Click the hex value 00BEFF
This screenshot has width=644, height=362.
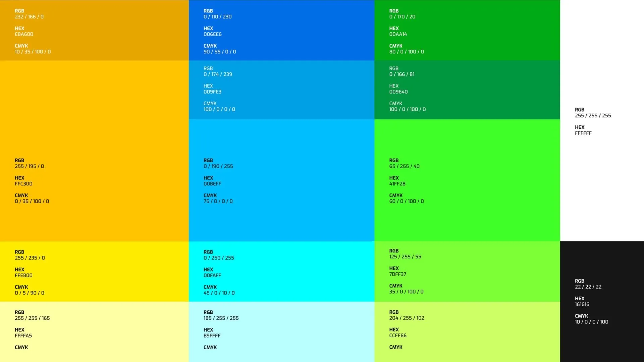click(212, 184)
